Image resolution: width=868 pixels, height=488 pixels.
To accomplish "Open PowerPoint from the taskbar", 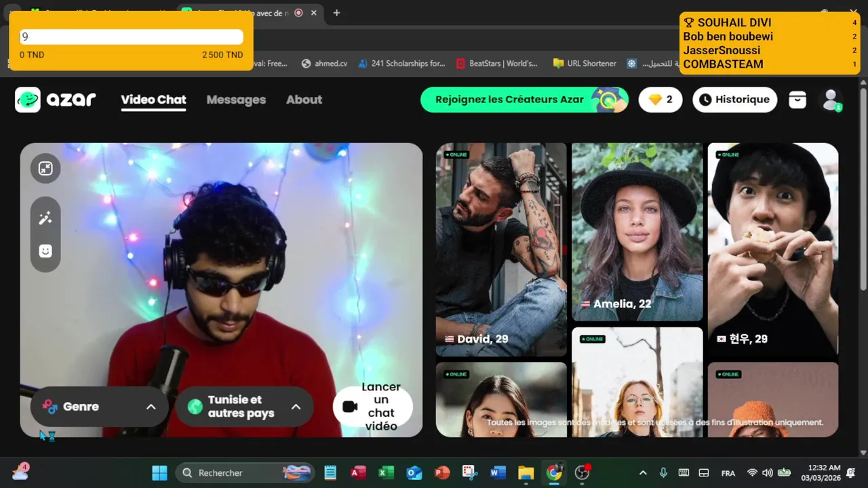I will pos(442,472).
